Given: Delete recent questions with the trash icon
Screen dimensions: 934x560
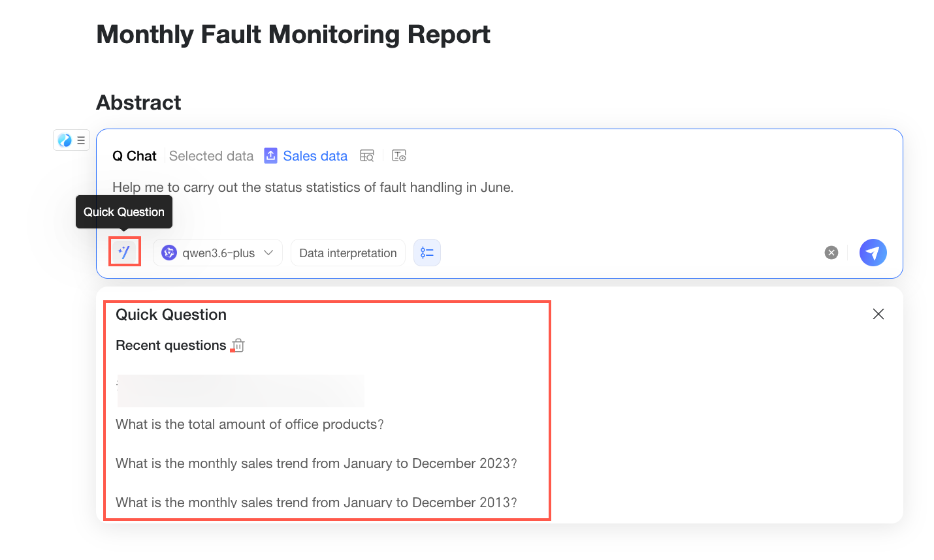Looking at the screenshot, I should [x=238, y=345].
